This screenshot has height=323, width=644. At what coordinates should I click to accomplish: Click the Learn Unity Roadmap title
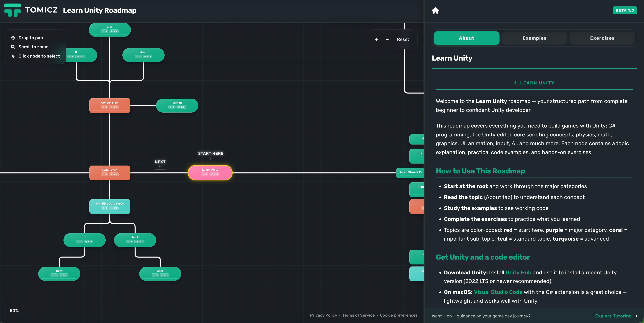[100, 10]
